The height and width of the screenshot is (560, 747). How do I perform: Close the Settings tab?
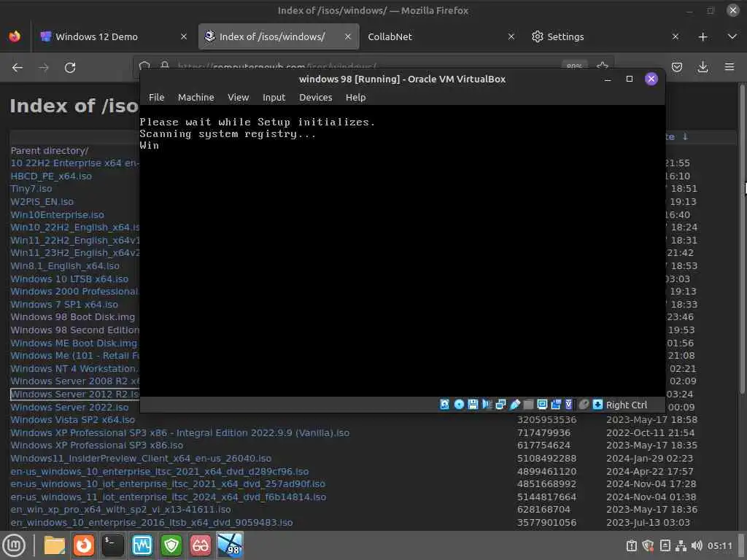click(676, 36)
